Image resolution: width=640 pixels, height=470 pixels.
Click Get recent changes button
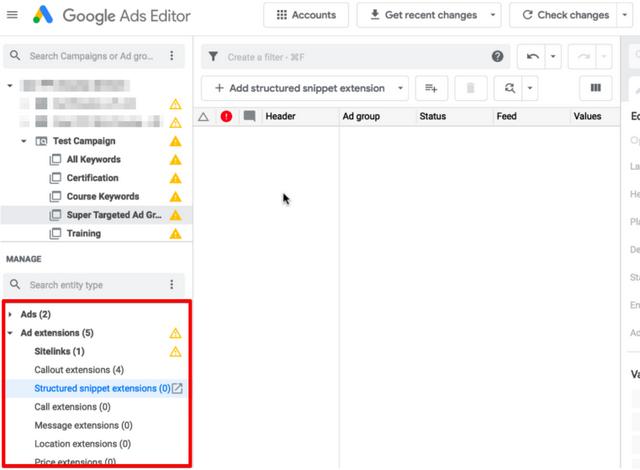click(x=423, y=15)
